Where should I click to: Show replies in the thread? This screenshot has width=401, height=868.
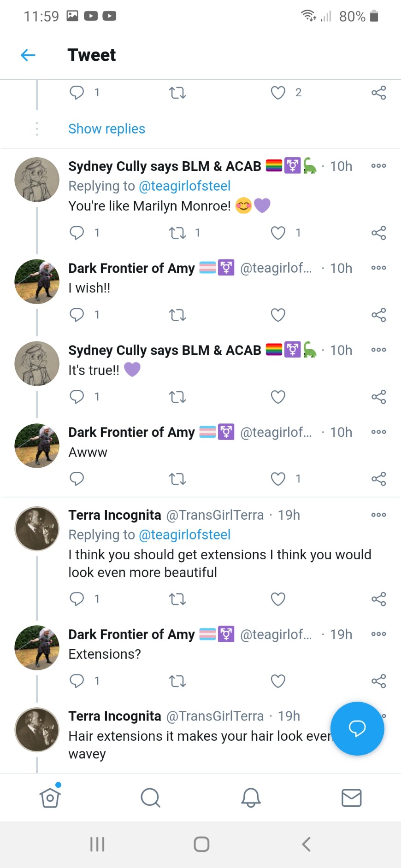[x=106, y=129]
